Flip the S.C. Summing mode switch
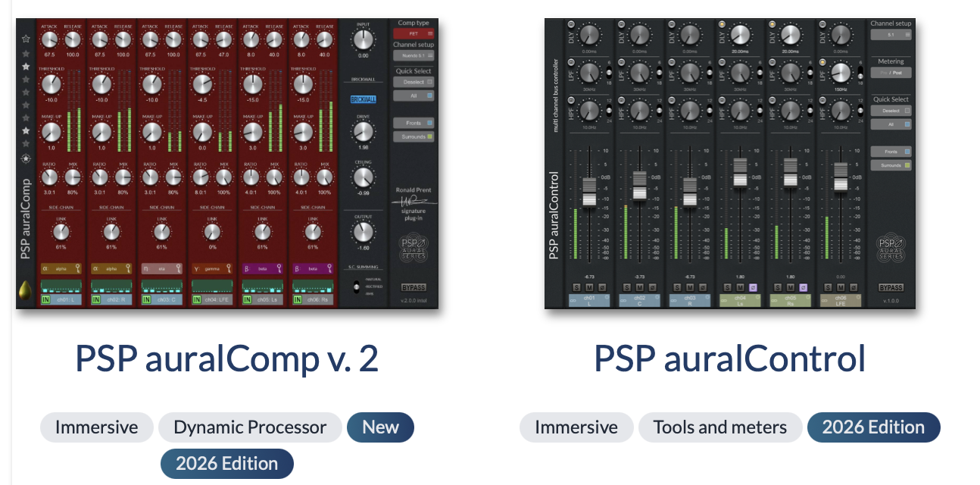 click(x=356, y=286)
